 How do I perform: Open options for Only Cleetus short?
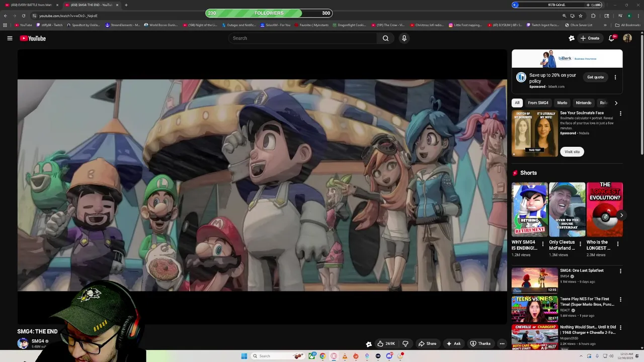[580, 244]
